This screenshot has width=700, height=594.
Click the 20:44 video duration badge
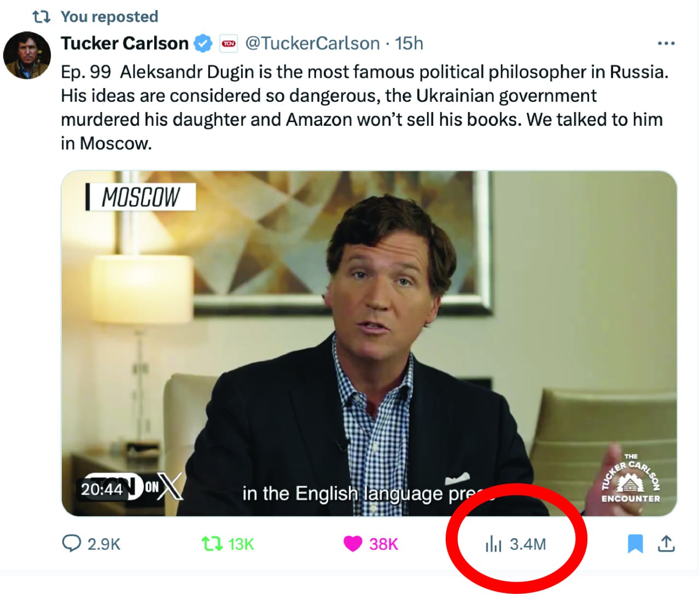pos(102,488)
